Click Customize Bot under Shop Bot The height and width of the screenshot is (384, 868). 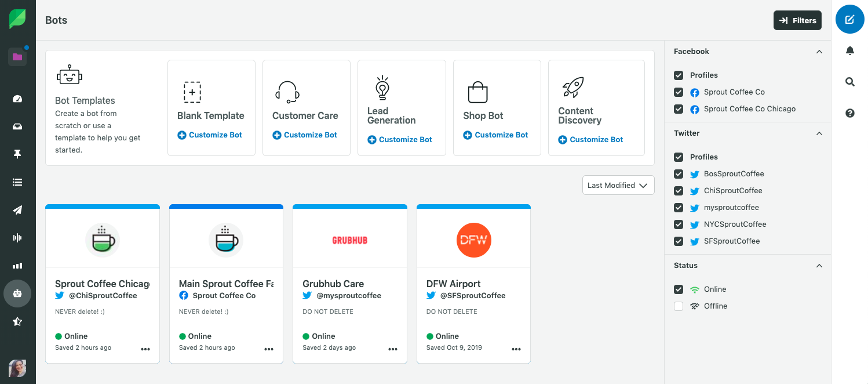click(x=495, y=135)
